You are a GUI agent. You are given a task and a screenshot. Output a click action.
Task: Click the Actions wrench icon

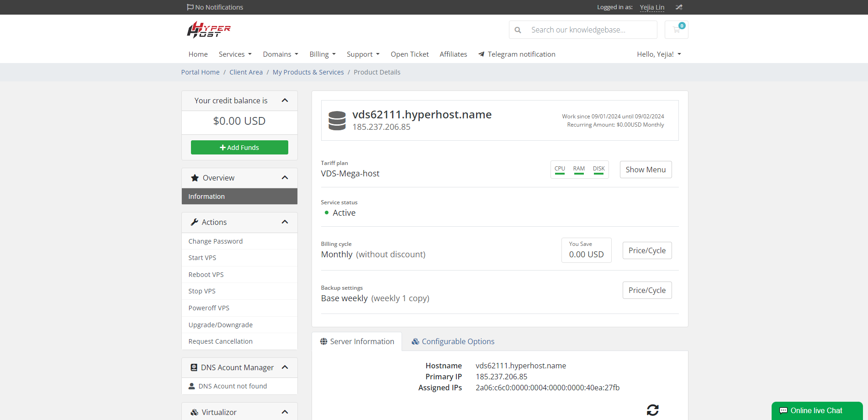click(194, 222)
